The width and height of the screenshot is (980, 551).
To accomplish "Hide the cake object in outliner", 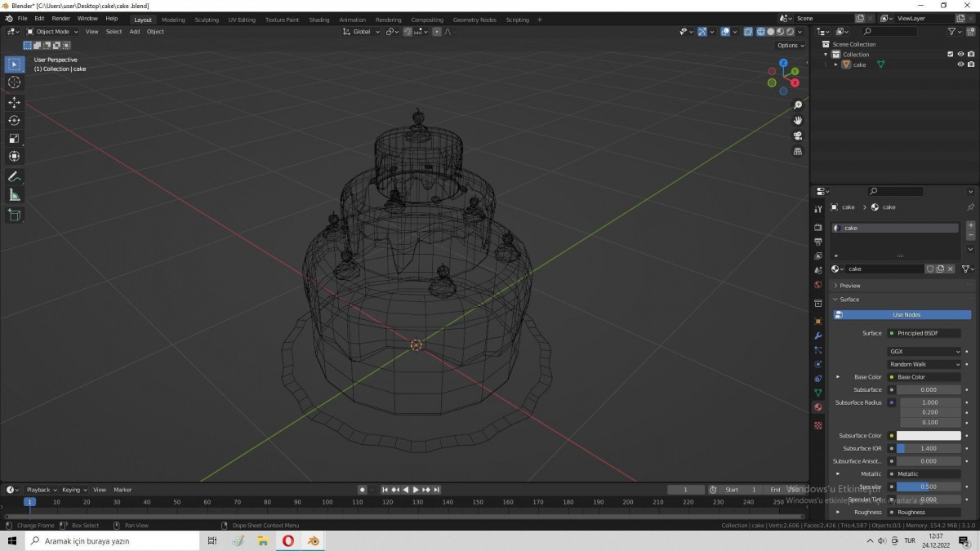I will [960, 64].
